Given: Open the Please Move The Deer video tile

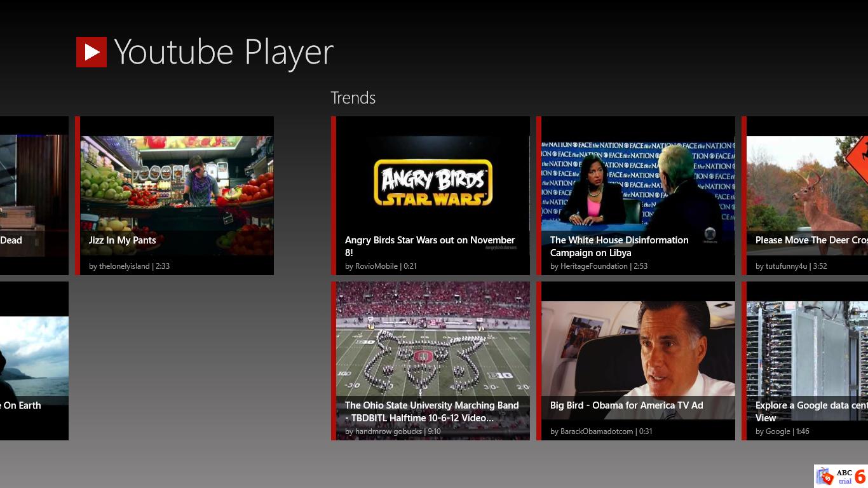Looking at the screenshot, I should [x=804, y=196].
